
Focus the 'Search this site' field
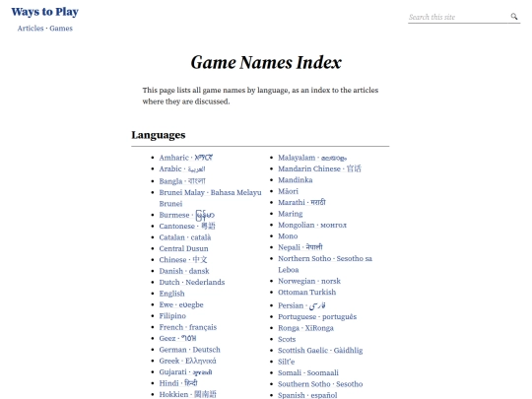[458, 17]
